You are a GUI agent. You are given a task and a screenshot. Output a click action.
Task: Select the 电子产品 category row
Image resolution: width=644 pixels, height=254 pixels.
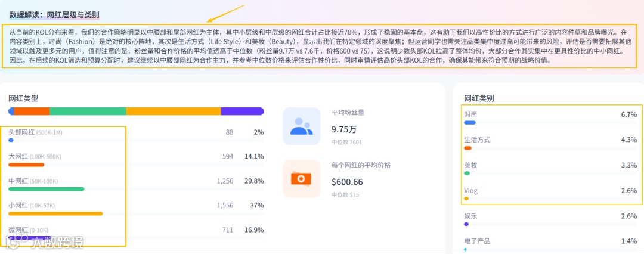coord(550,244)
